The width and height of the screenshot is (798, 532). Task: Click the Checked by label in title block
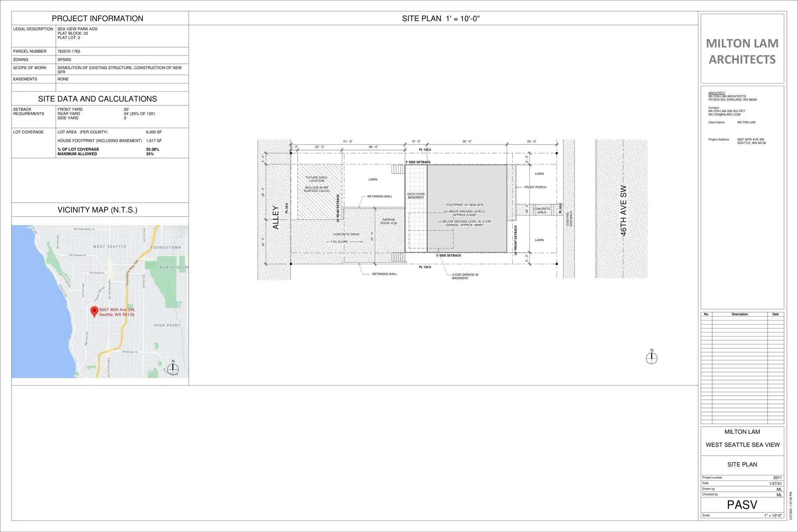(x=710, y=494)
